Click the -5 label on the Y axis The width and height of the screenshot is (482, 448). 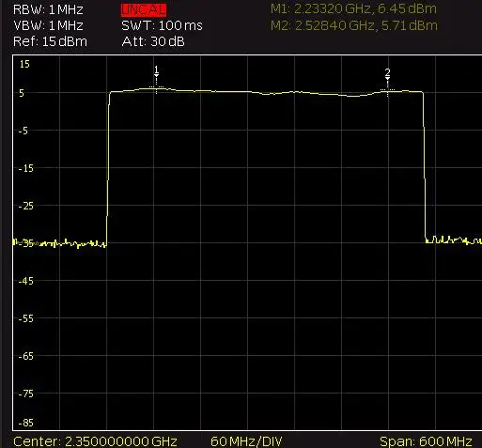(23, 131)
